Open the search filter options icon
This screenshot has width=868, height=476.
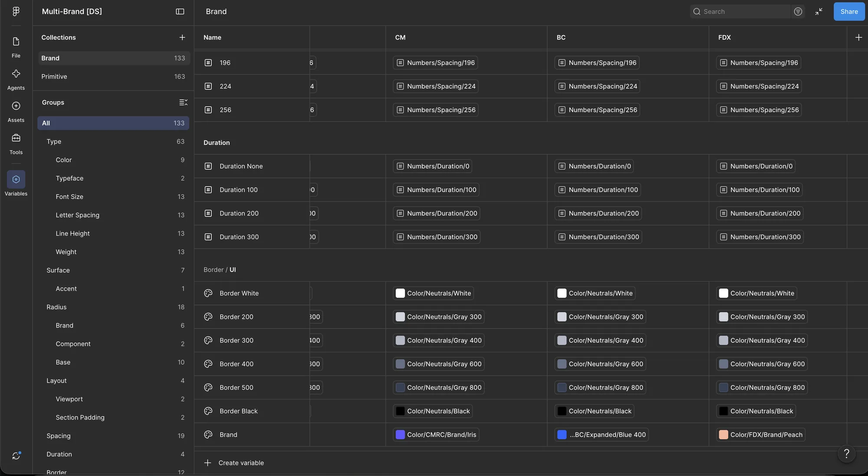click(x=798, y=11)
